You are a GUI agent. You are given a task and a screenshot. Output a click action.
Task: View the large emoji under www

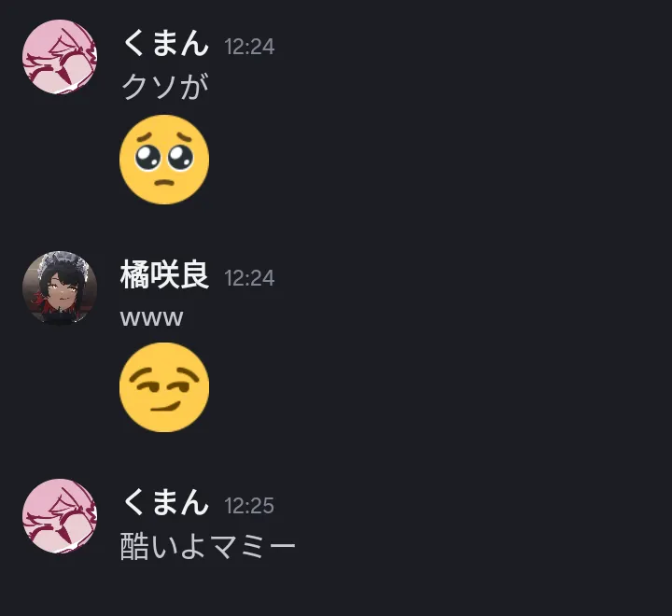tap(164, 387)
